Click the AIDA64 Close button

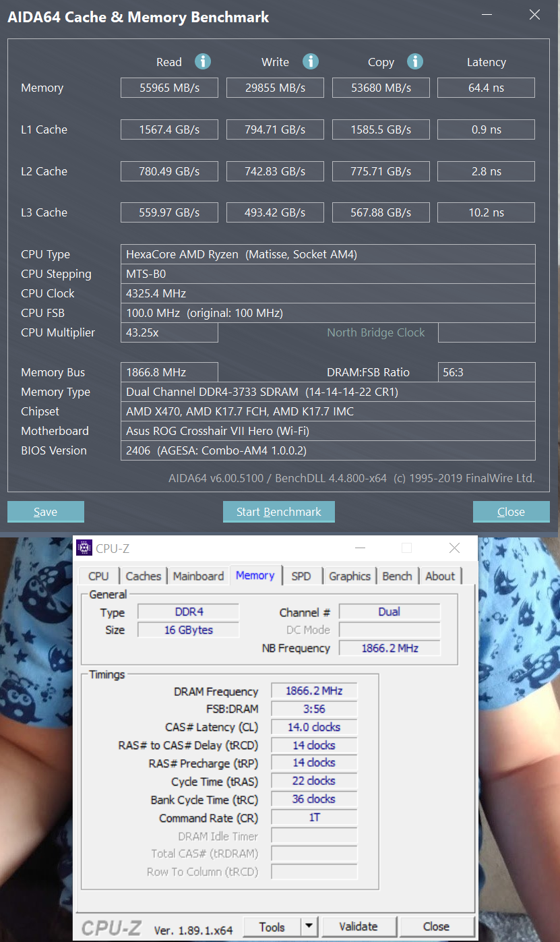point(511,512)
